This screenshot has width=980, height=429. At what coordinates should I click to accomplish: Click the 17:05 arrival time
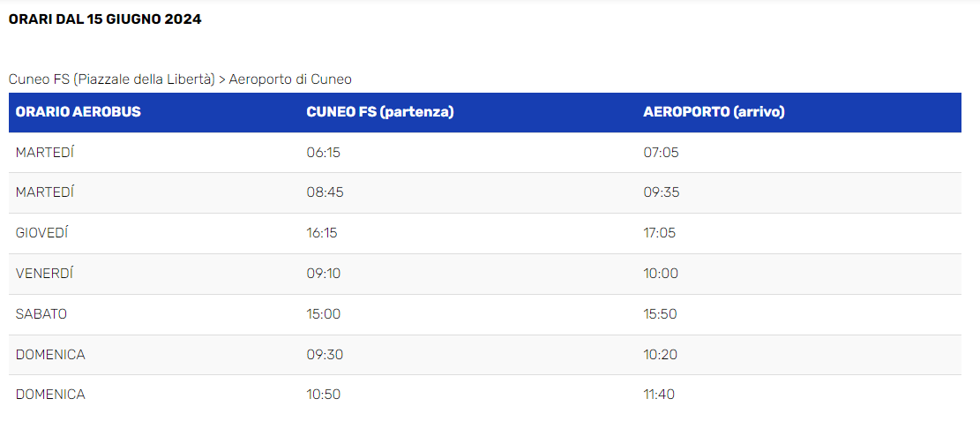click(x=660, y=233)
